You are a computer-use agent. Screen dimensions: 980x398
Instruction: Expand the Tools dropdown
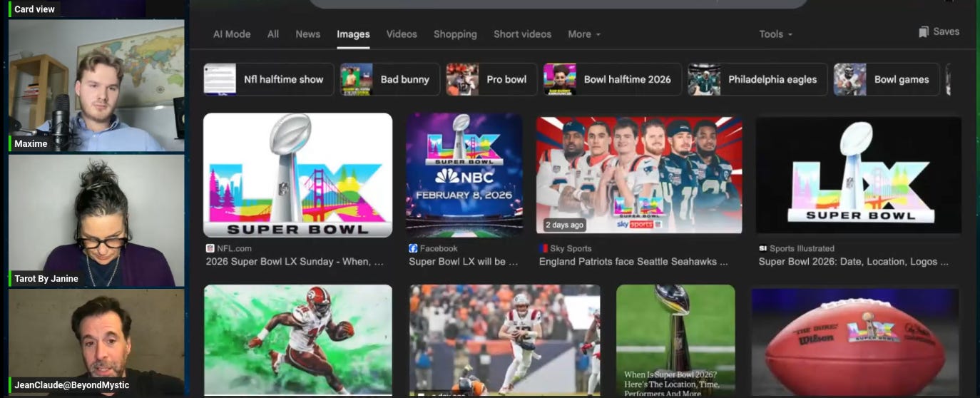(775, 34)
